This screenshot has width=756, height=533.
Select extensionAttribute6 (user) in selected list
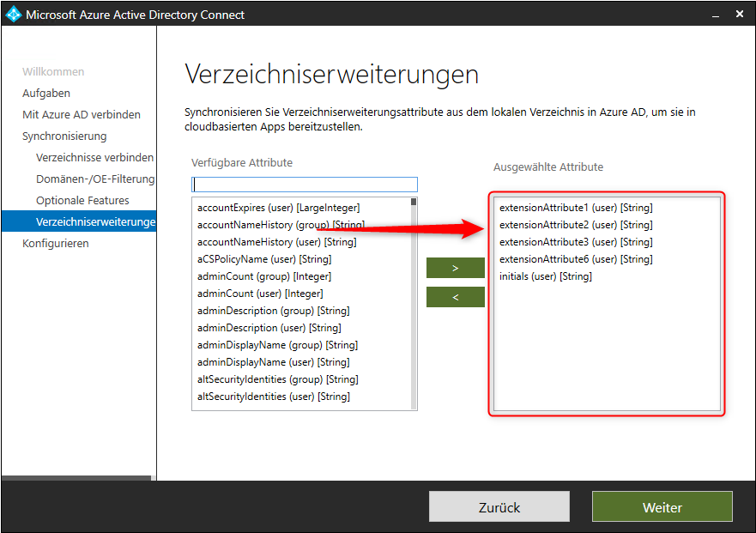click(x=575, y=259)
